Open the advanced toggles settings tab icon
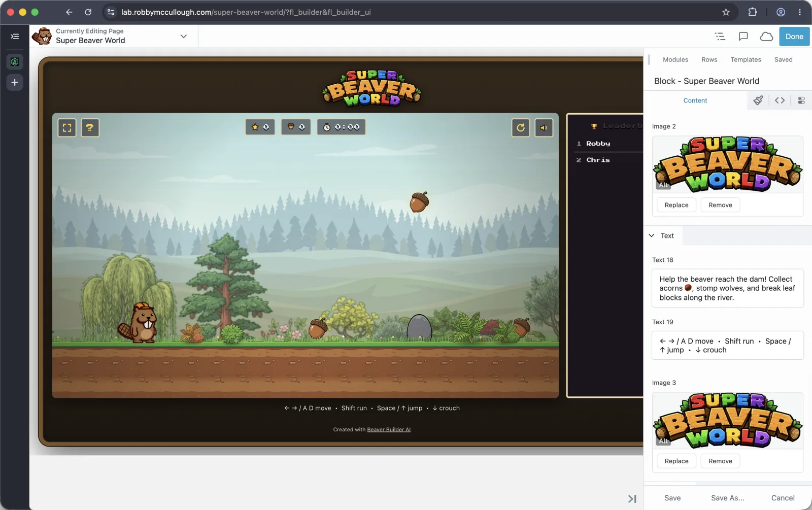 click(x=801, y=100)
